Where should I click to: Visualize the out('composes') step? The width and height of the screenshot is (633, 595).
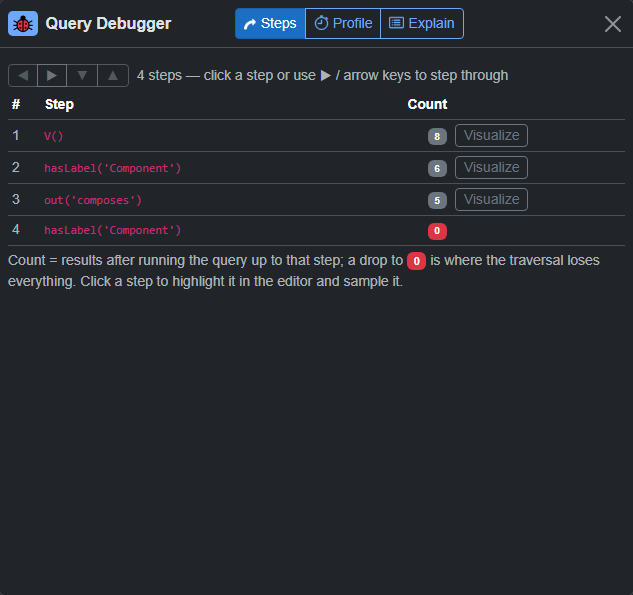pos(491,199)
